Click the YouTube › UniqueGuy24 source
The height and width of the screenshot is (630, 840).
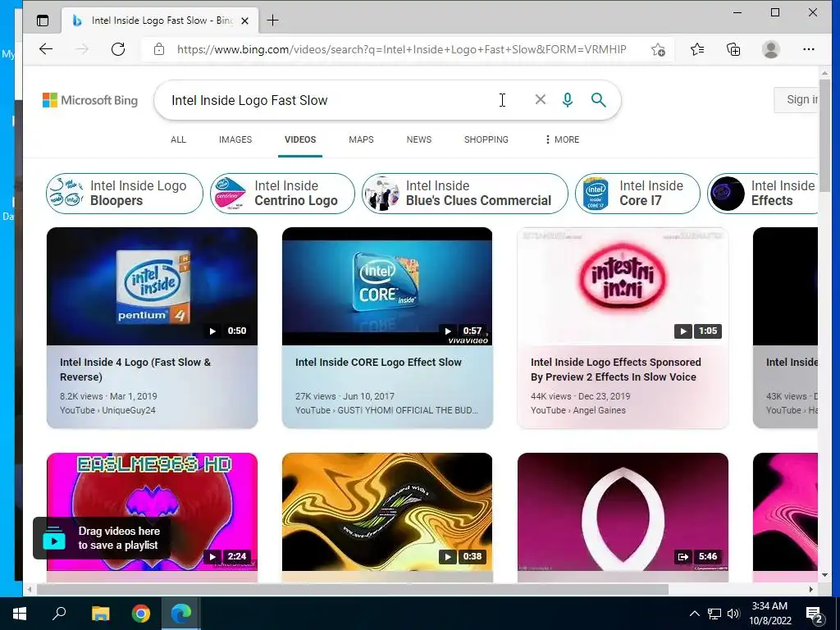coord(107,410)
